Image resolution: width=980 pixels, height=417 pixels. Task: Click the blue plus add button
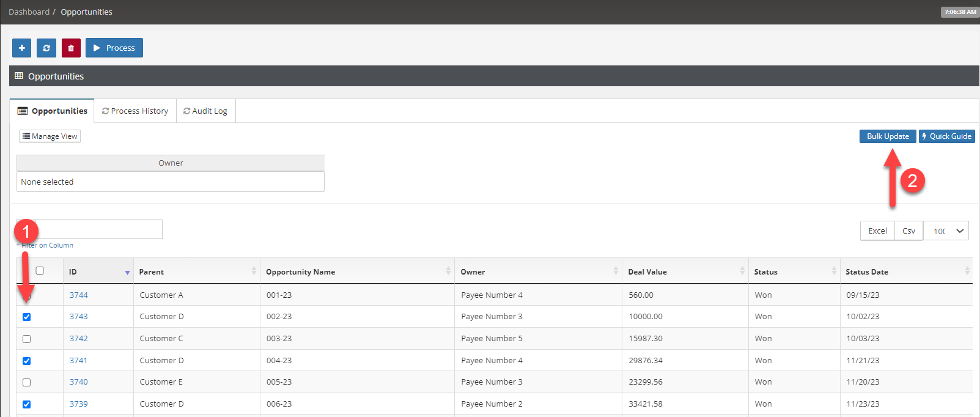coord(21,48)
